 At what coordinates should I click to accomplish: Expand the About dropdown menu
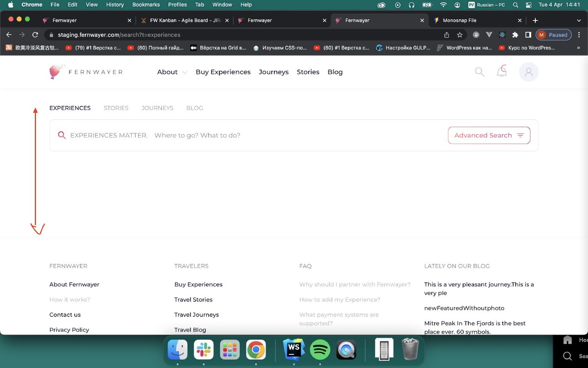[x=172, y=72]
